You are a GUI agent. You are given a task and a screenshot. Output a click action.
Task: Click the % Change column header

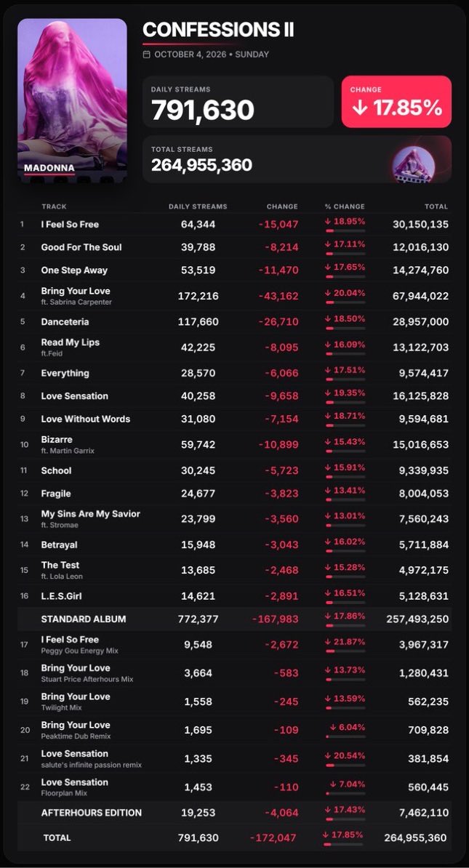[345, 206]
